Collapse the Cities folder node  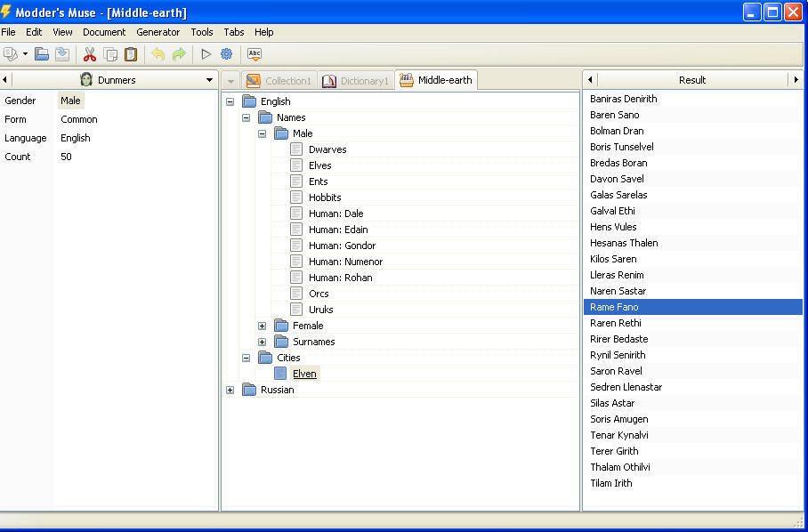click(x=246, y=358)
